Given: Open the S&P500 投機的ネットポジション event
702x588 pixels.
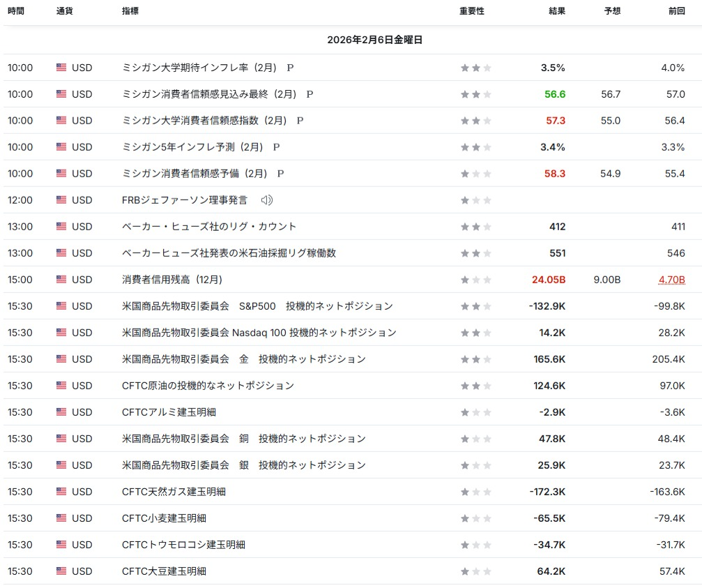Looking at the screenshot, I should 257,306.
